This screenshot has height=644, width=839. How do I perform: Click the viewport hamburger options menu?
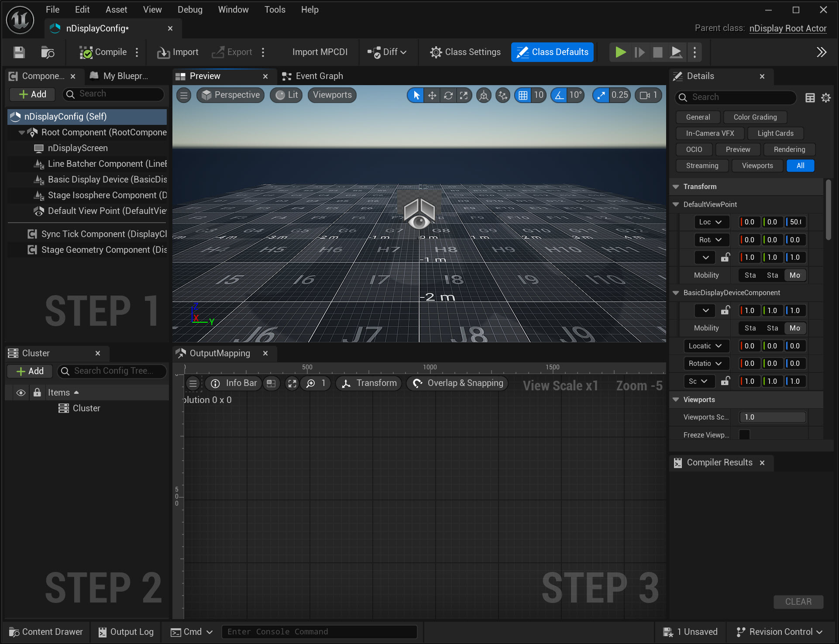[184, 95]
